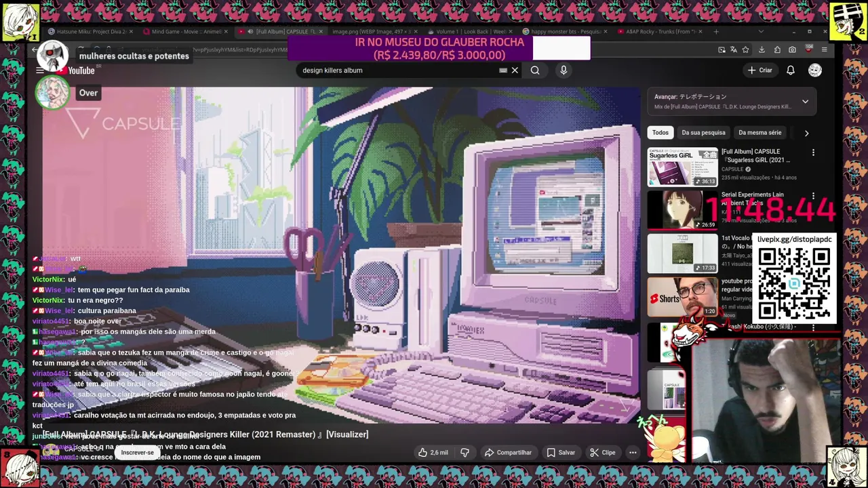Open the CAPSULE channel link under Sugarless GiRL
868x488 pixels.
(732, 169)
